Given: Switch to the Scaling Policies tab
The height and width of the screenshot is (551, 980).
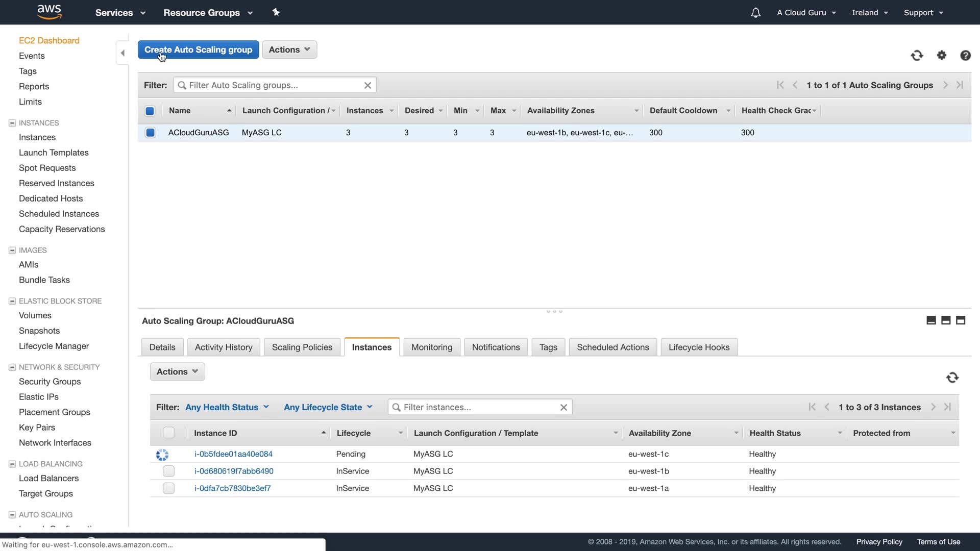Looking at the screenshot, I should [302, 347].
